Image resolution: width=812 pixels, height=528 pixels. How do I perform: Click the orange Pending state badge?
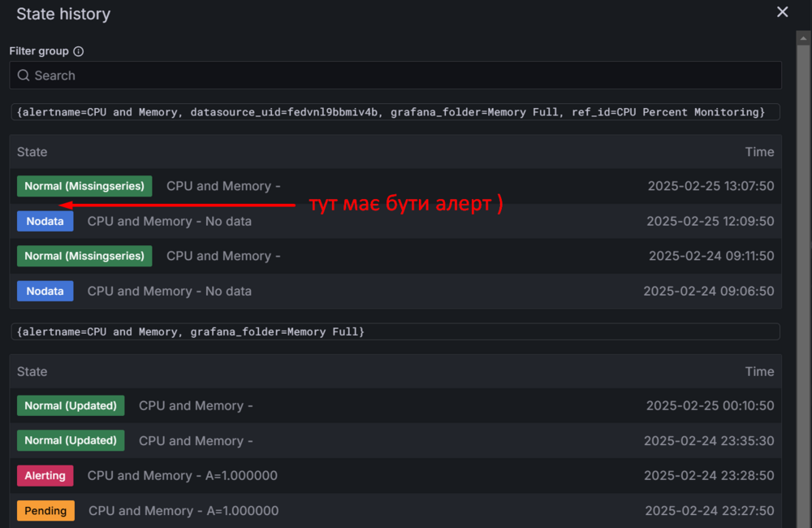point(45,511)
